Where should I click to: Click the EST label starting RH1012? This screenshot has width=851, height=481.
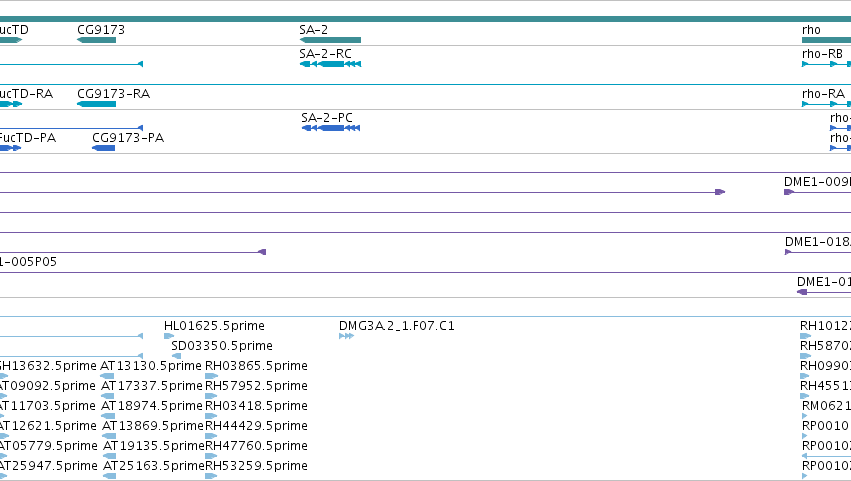click(825, 326)
